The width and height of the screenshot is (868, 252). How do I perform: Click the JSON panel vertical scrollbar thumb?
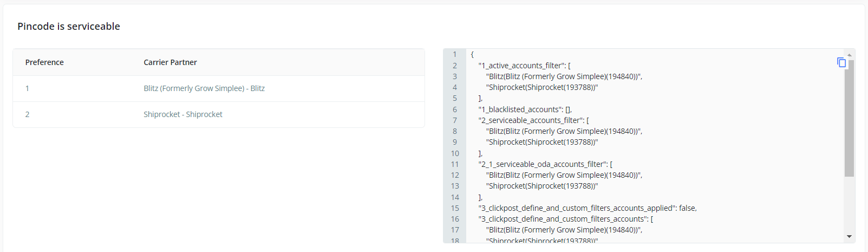849,118
